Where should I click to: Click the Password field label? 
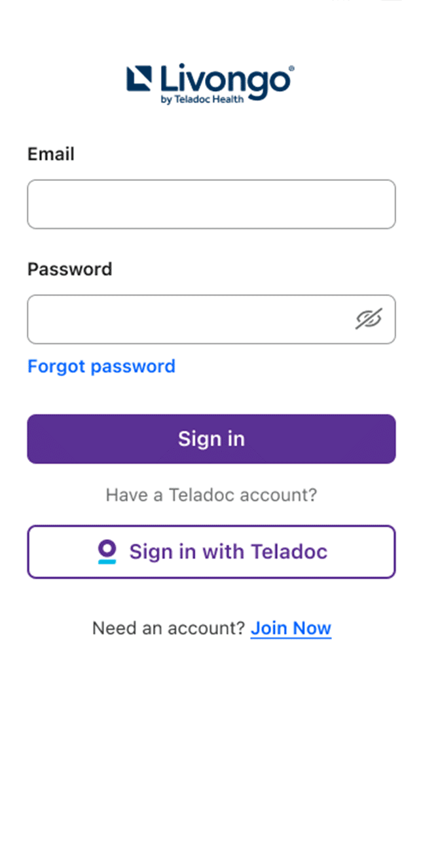[x=69, y=269]
